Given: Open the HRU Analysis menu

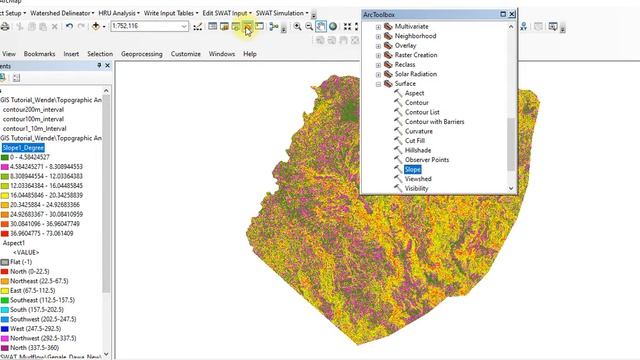Looking at the screenshot, I should coord(119,13).
